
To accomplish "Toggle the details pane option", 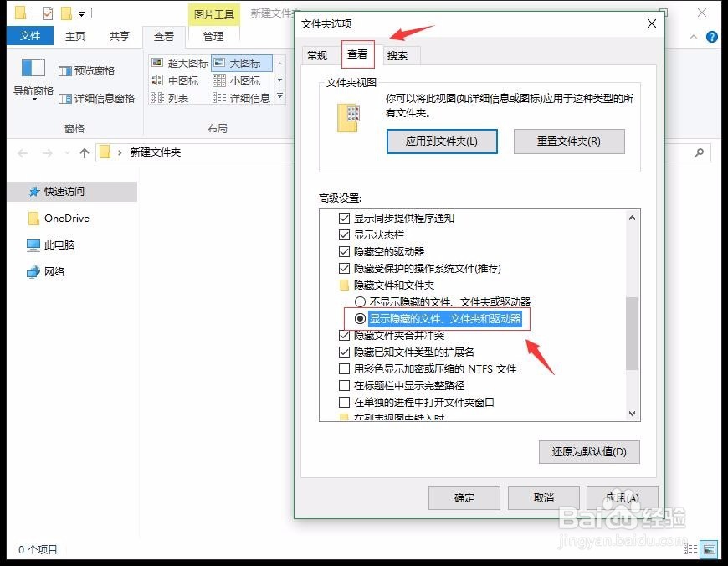I will point(96,99).
